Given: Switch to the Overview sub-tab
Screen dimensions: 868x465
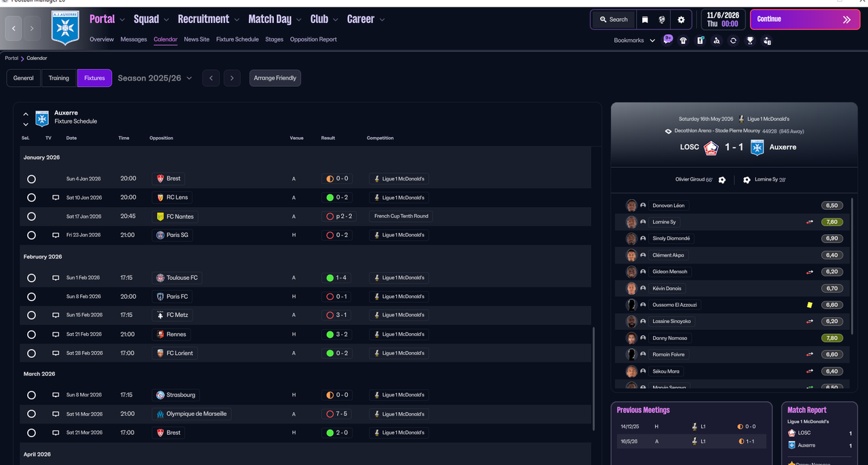Looking at the screenshot, I should tap(102, 39).
